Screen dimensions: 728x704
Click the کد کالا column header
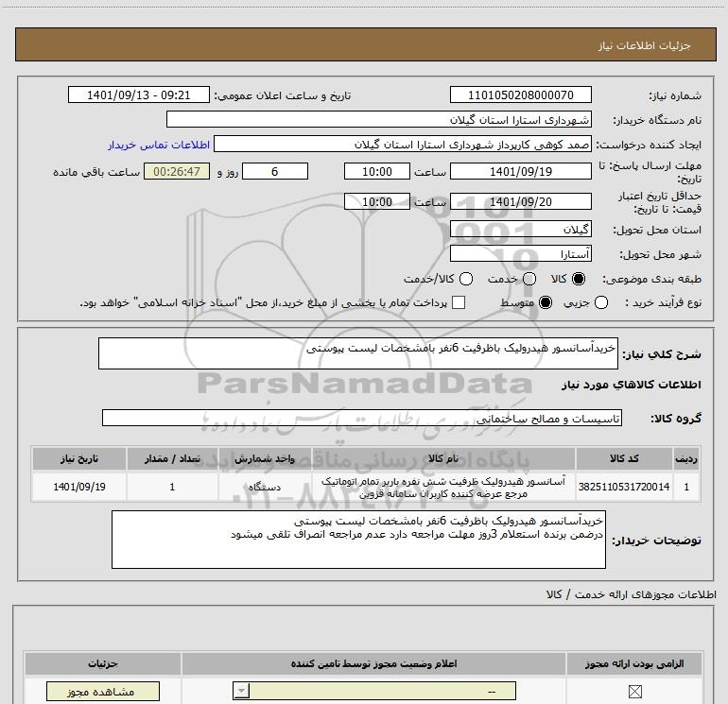click(x=624, y=458)
